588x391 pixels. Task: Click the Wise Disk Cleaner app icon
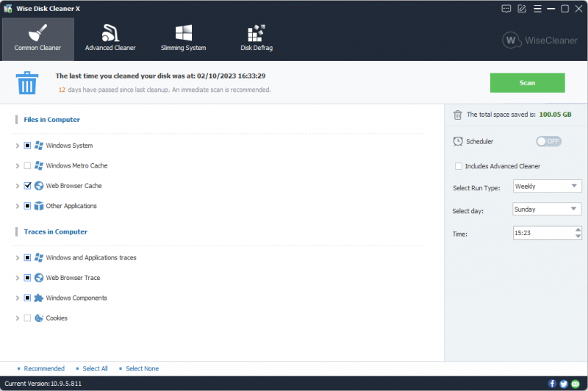(x=8, y=8)
